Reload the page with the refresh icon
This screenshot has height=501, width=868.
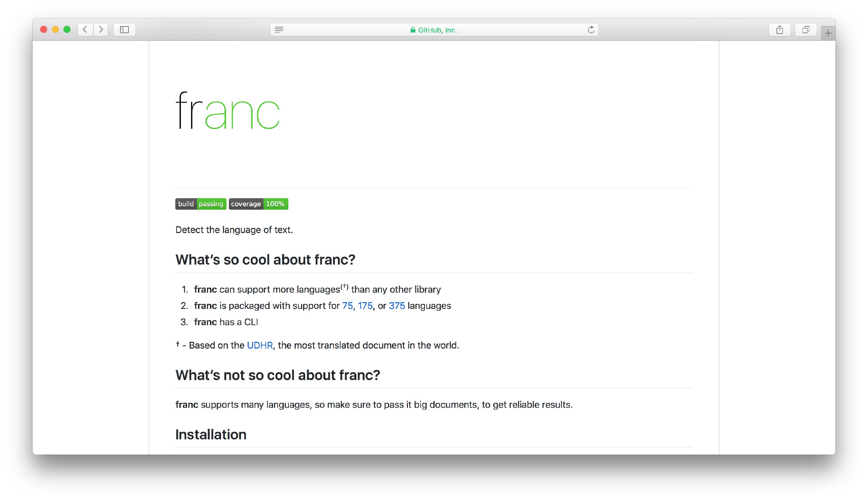[x=591, y=29]
